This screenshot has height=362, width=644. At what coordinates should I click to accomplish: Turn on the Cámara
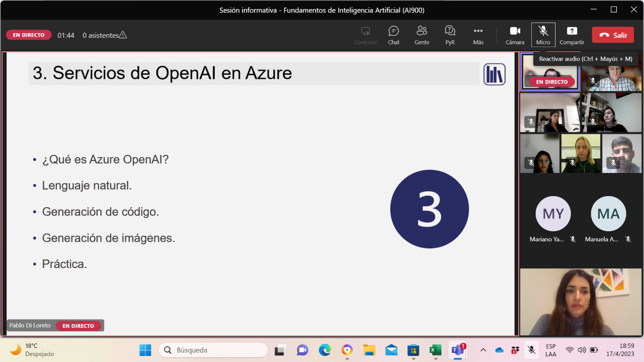(515, 35)
